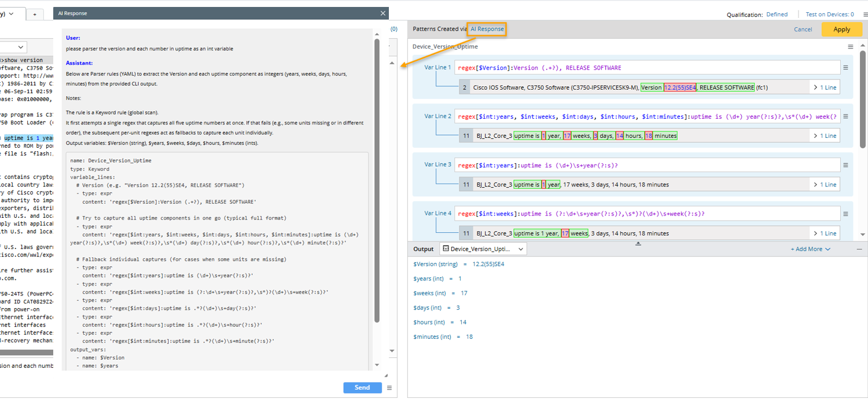The width and height of the screenshot is (868, 413).
Task: Minimize the Output panel
Action: [859, 249]
